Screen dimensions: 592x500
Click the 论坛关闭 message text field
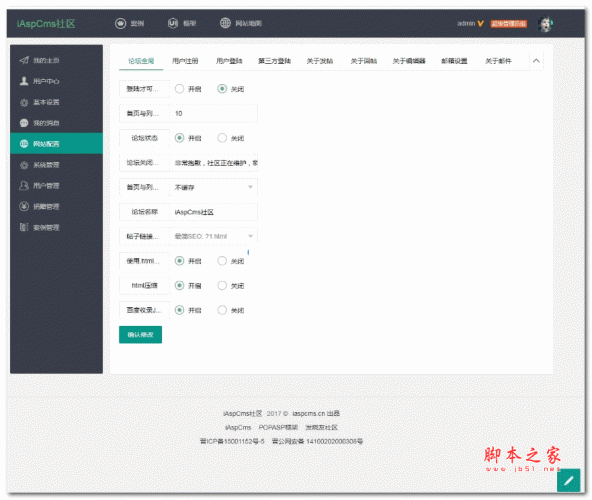(x=214, y=163)
